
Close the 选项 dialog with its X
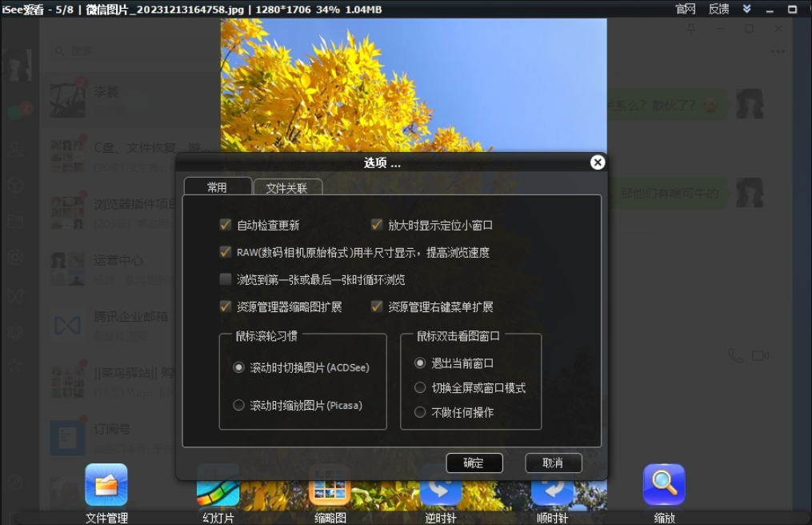[x=597, y=162]
